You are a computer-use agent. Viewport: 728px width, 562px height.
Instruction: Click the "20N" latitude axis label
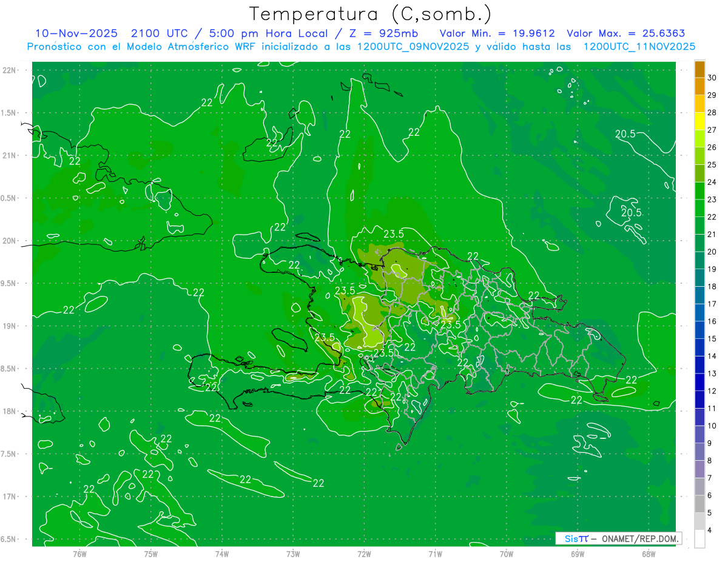click(x=9, y=241)
